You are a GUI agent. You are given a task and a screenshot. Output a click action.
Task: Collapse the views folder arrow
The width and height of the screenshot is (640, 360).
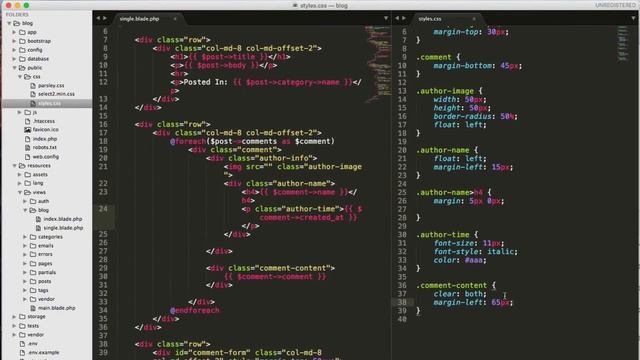[20, 192]
